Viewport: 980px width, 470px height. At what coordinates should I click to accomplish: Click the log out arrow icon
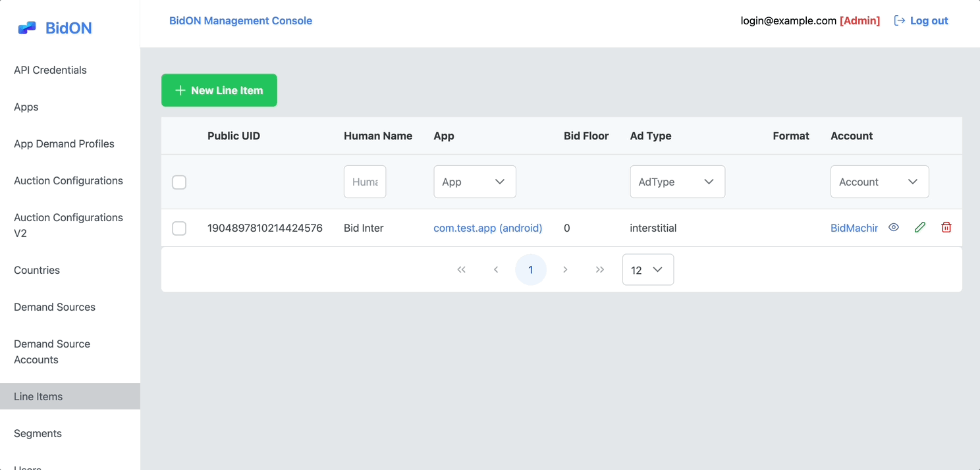899,20
